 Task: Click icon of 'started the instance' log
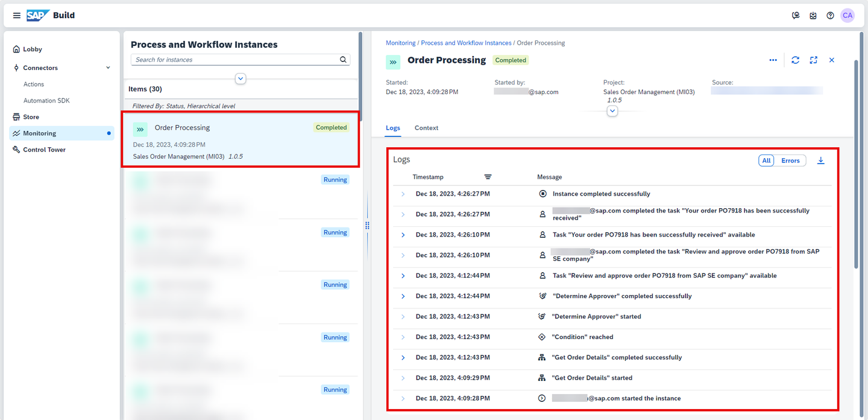tap(541, 398)
